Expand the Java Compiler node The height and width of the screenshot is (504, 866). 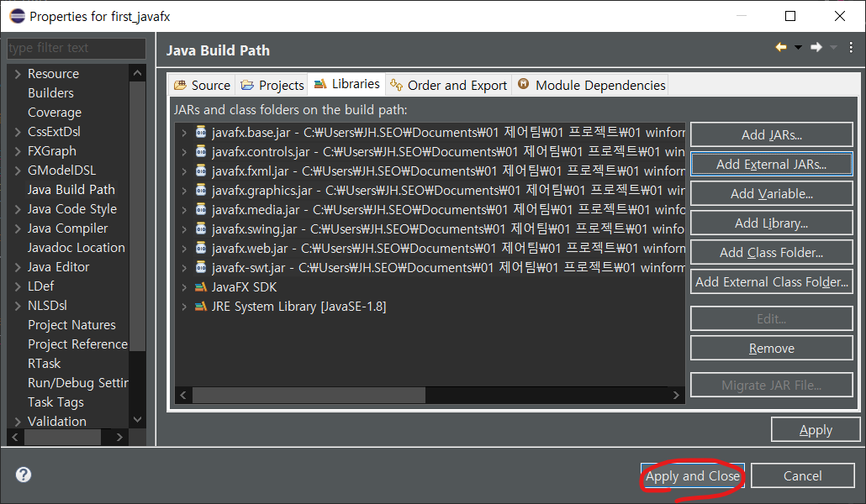click(18, 228)
